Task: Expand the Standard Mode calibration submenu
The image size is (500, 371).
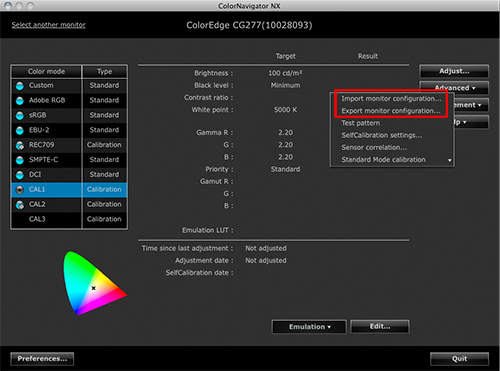Action: pyautogui.click(x=392, y=160)
